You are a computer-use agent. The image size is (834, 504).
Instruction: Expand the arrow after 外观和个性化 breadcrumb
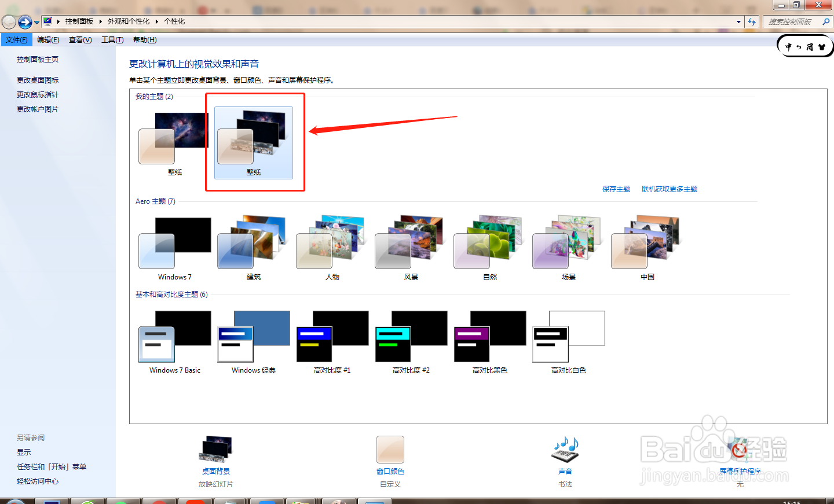(156, 21)
